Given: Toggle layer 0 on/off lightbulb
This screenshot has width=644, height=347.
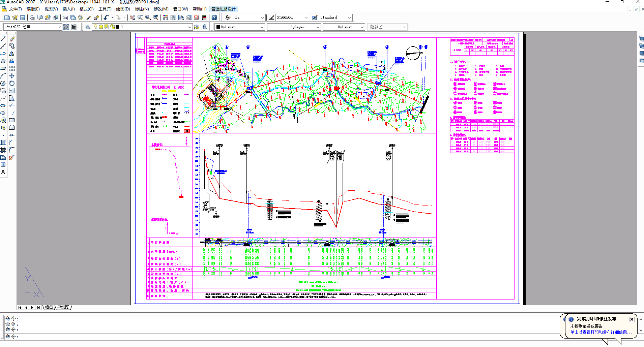Looking at the screenshot, I should coord(96,27).
